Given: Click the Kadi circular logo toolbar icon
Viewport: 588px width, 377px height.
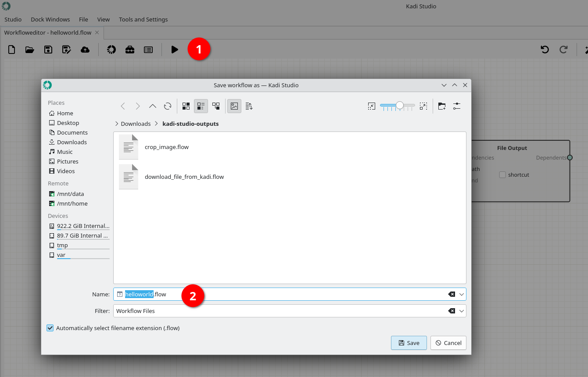Looking at the screenshot, I should click(x=111, y=50).
